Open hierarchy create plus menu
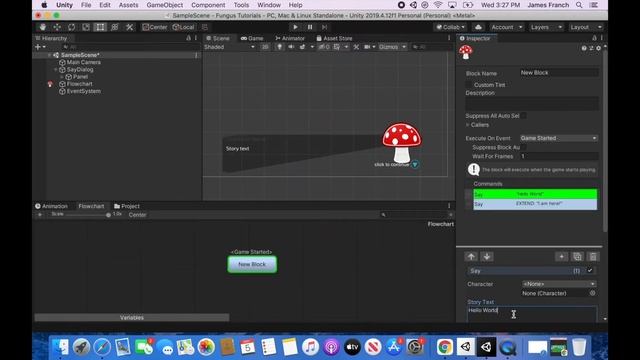 (40, 47)
